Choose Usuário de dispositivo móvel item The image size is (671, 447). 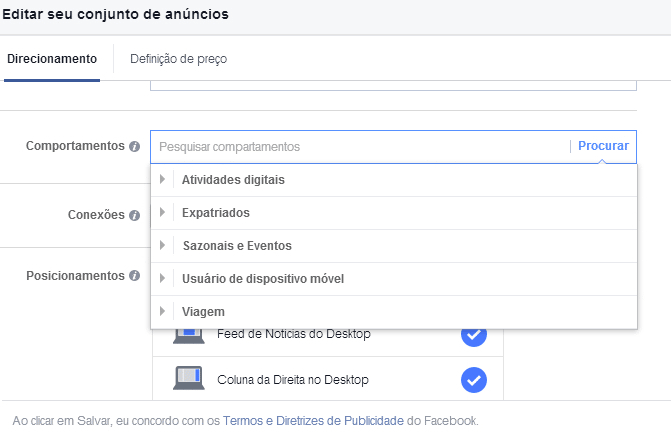263,279
